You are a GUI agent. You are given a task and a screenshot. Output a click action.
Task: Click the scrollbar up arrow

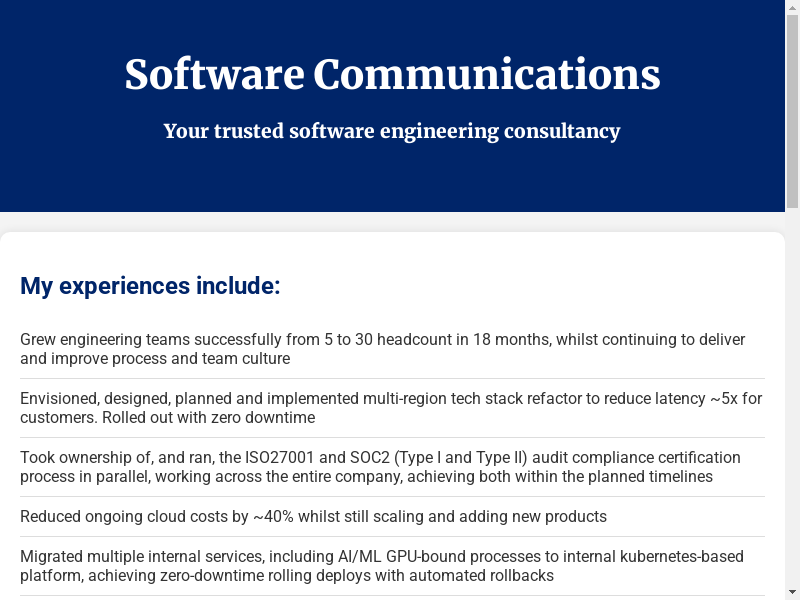tap(792, 7)
